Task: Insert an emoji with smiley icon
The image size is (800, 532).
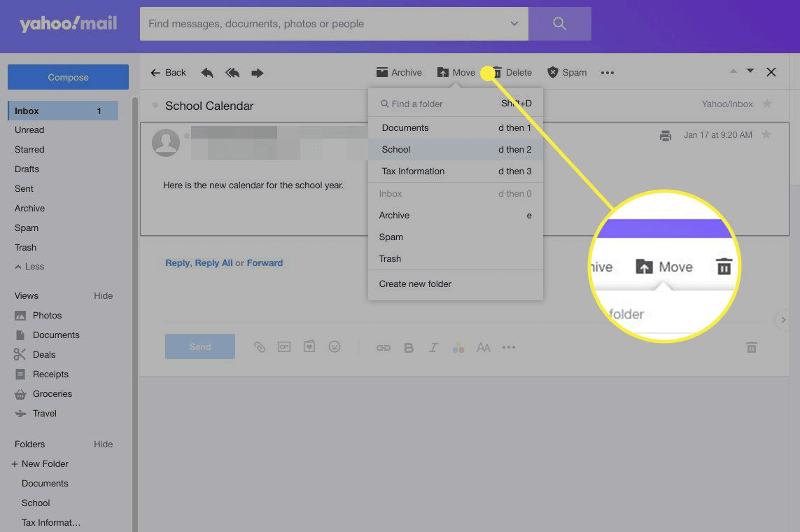Action: [335, 347]
